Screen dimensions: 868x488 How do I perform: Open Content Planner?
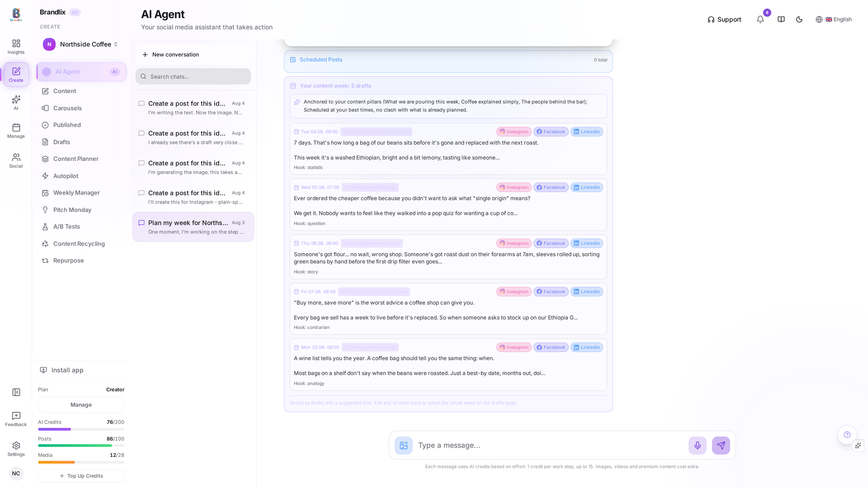click(x=81, y=159)
